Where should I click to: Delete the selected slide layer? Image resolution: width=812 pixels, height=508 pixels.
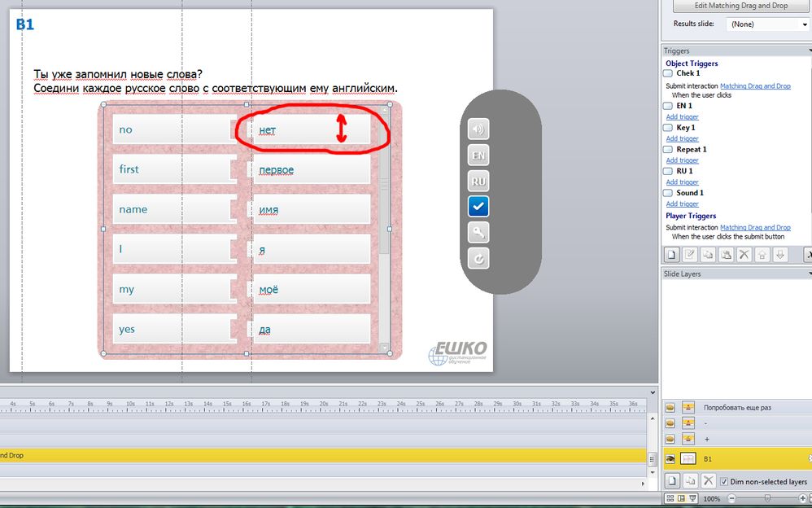click(x=708, y=480)
